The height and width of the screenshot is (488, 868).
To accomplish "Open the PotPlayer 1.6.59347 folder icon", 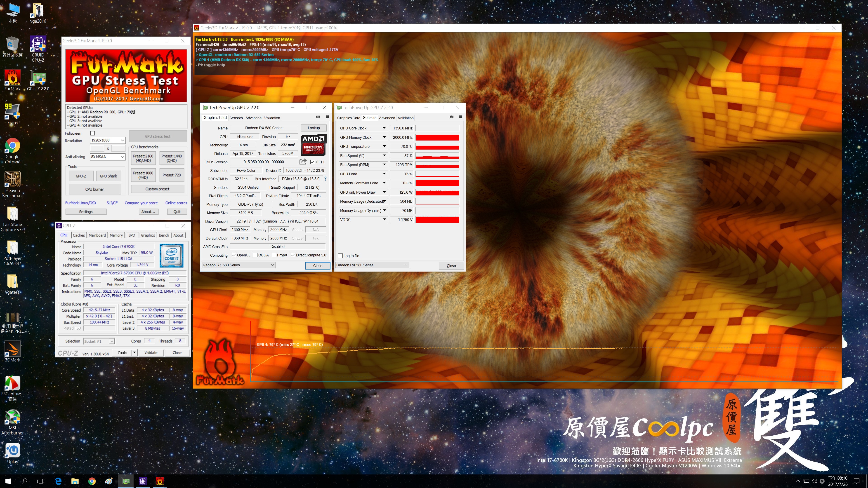I will (x=12, y=253).
